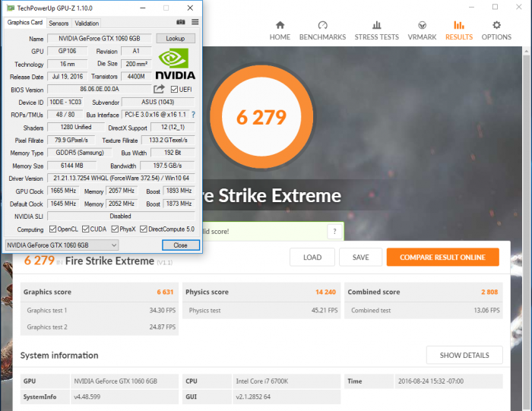Click the Time value 2016-08-24 15:32

tap(431, 381)
